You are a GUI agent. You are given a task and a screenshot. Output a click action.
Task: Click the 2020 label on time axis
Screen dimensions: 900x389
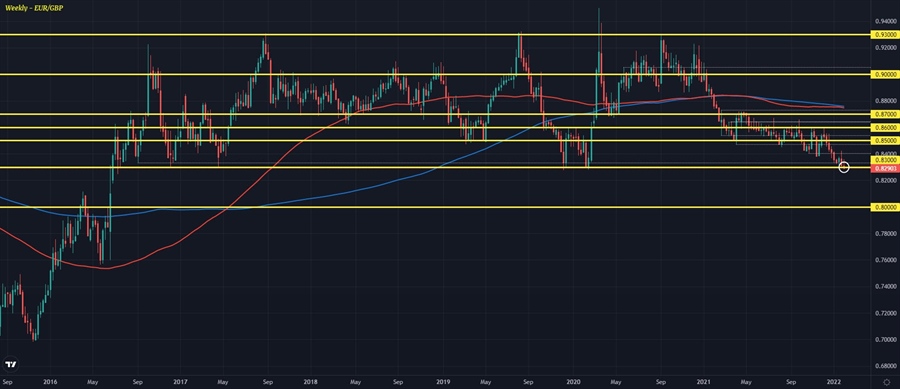(x=573, y=381)
